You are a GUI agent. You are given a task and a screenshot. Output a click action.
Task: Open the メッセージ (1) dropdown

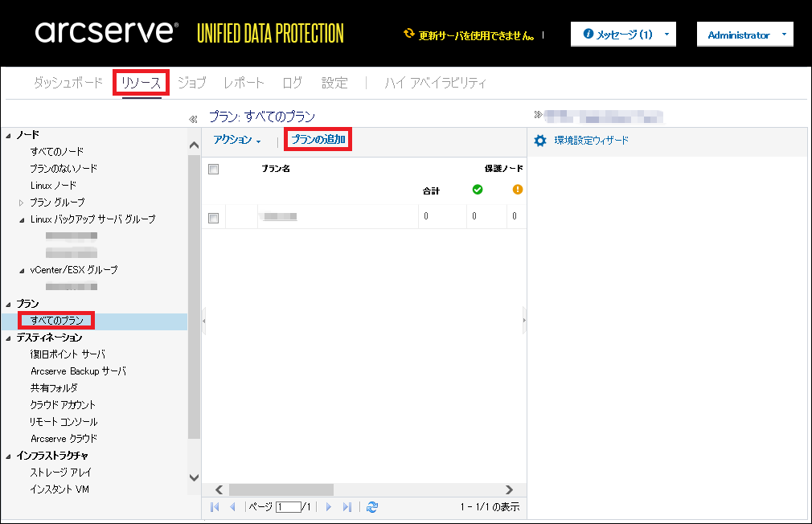coord(623,35)
